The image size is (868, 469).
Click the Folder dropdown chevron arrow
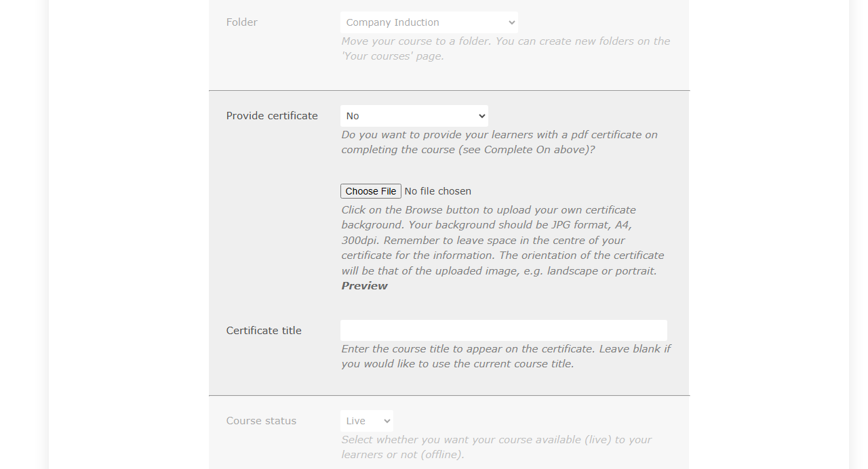[x=512, y=22]
